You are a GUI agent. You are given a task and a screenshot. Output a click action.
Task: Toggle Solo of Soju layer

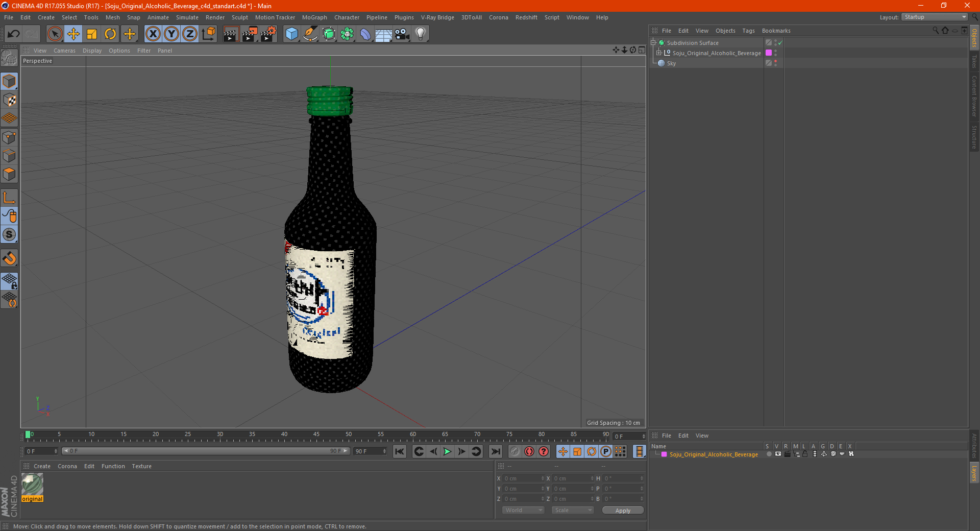click(769, 454)
